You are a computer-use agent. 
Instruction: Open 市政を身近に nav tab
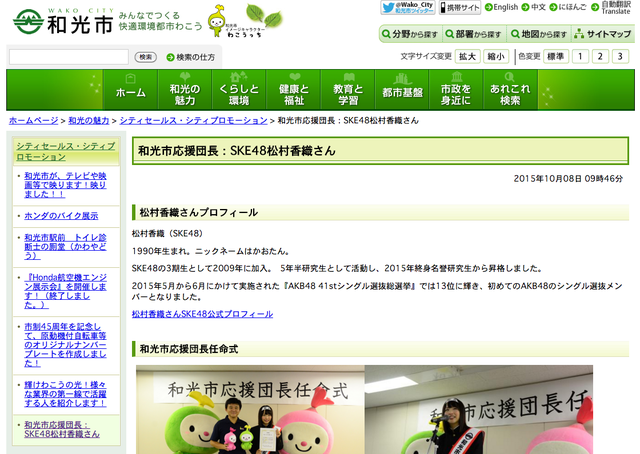(x=456, y=90)
